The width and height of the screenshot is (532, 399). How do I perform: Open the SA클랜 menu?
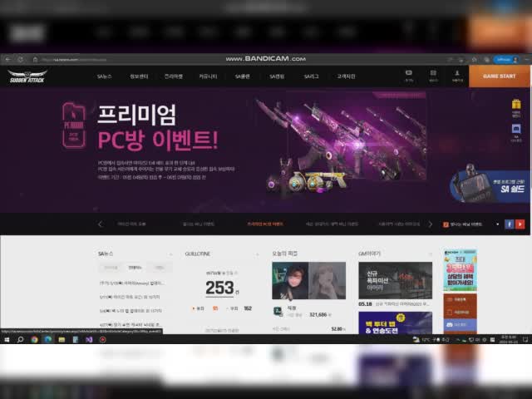click(242, 76)
